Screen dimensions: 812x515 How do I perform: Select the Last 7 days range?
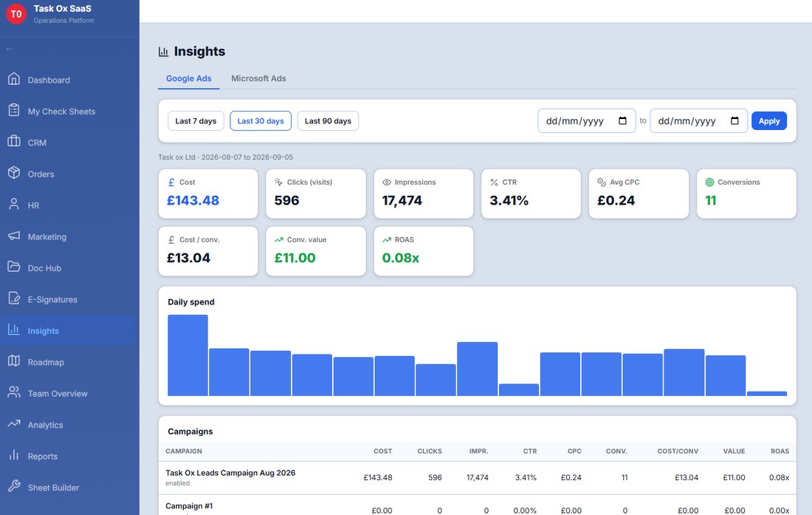196,120
